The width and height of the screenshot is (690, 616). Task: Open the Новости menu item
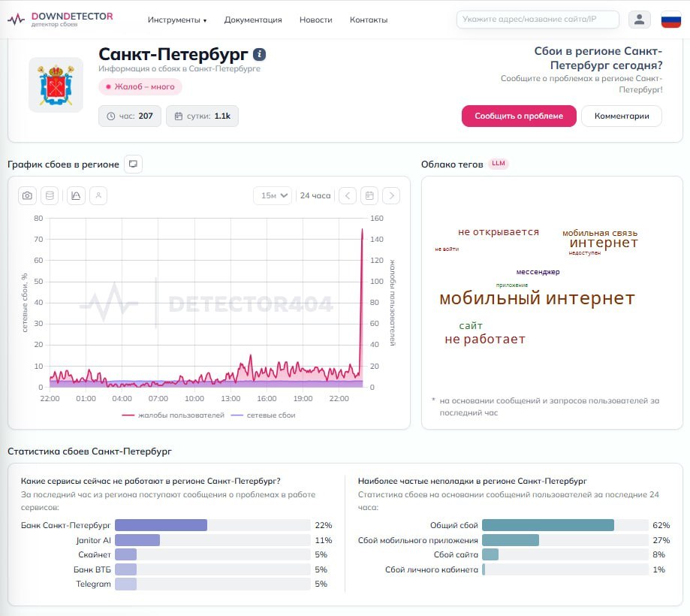pyautogui.click(x=316, y=20)
